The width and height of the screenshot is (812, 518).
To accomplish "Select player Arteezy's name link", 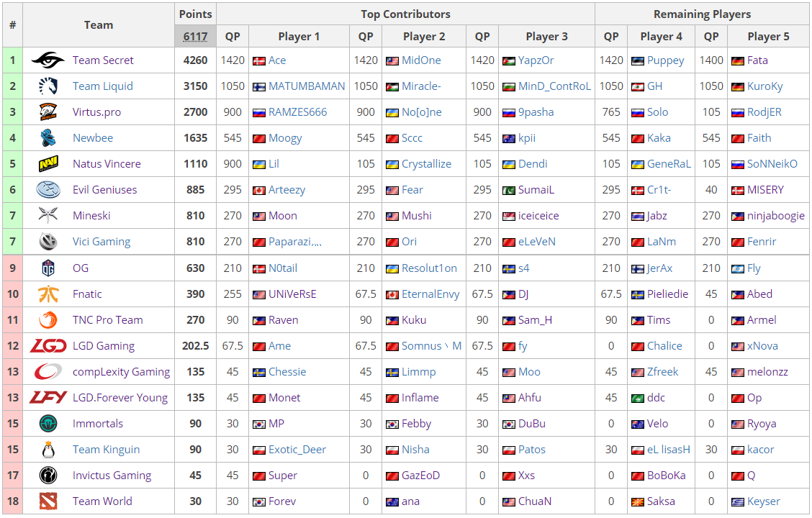I will click(x=287, y=190).
